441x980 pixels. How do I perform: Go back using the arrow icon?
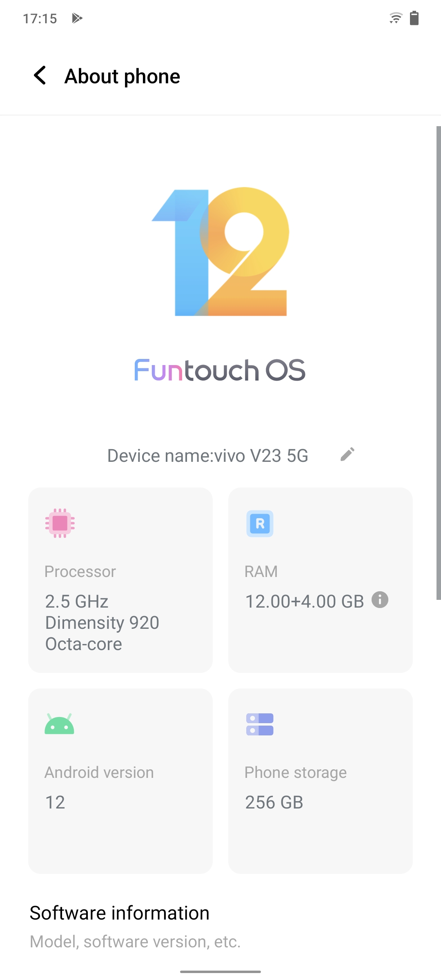pos(40,76)
